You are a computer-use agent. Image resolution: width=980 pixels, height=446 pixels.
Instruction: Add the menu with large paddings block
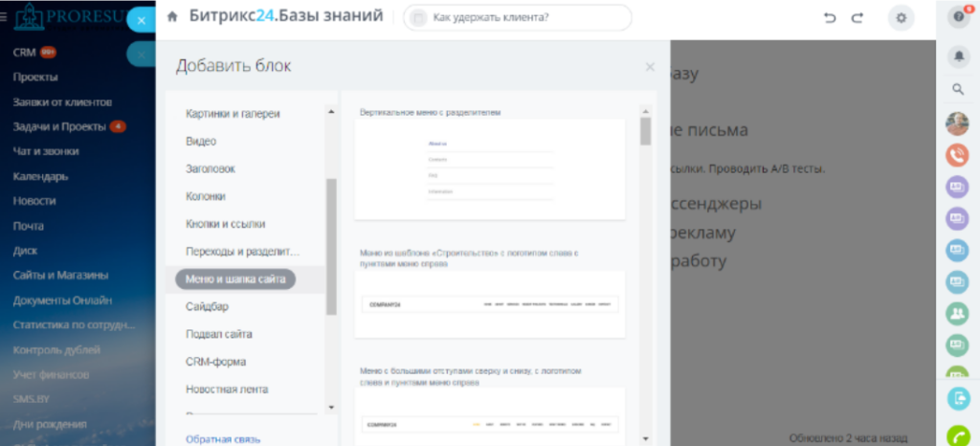click(490, 416)
